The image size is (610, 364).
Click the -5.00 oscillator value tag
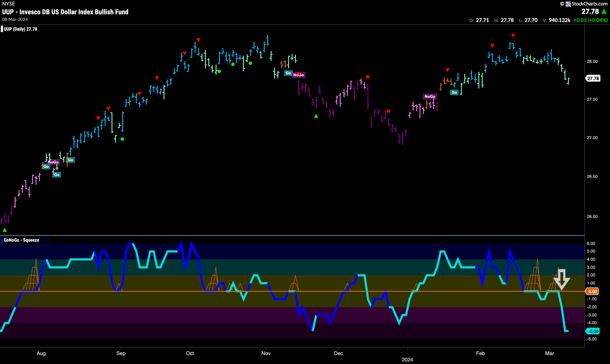[x=593, y=331]
